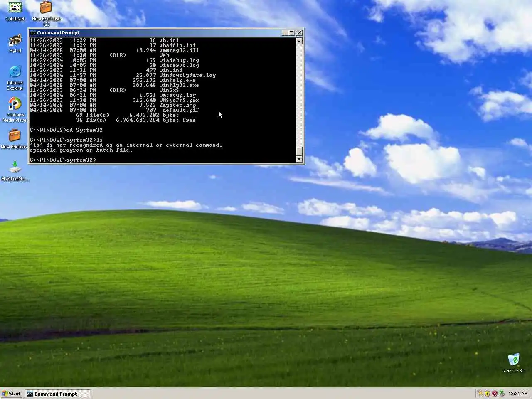
Task: Click the taskbar clock showing 12:31 AM
Action: [518, 394]
